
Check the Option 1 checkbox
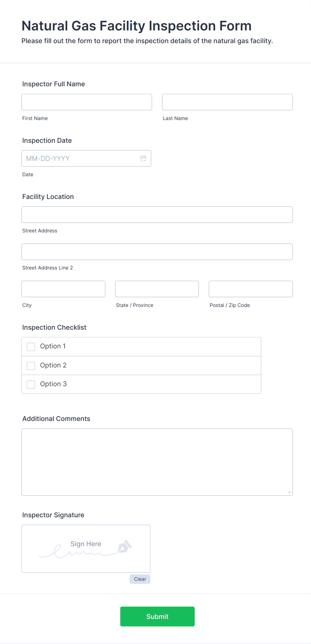click(x=31, y=347)
